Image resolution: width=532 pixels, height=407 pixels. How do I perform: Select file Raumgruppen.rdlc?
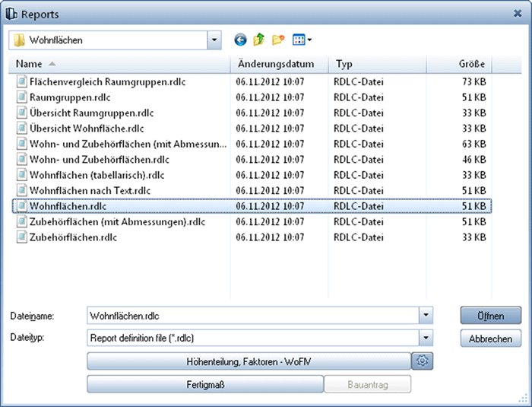[70, 97]
